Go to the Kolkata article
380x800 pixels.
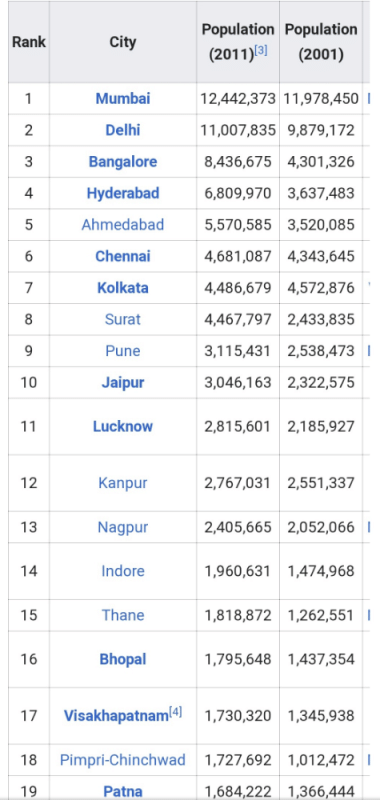click(x=123, y=288)
